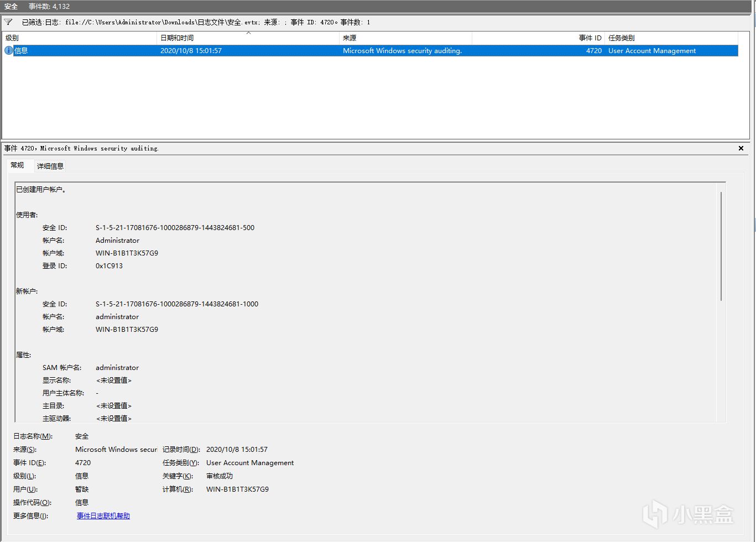The image size is (756, 542).
Task: Click the 计算机(R) value WIN-B1B1T3K57G9
Action: (237, 489)
